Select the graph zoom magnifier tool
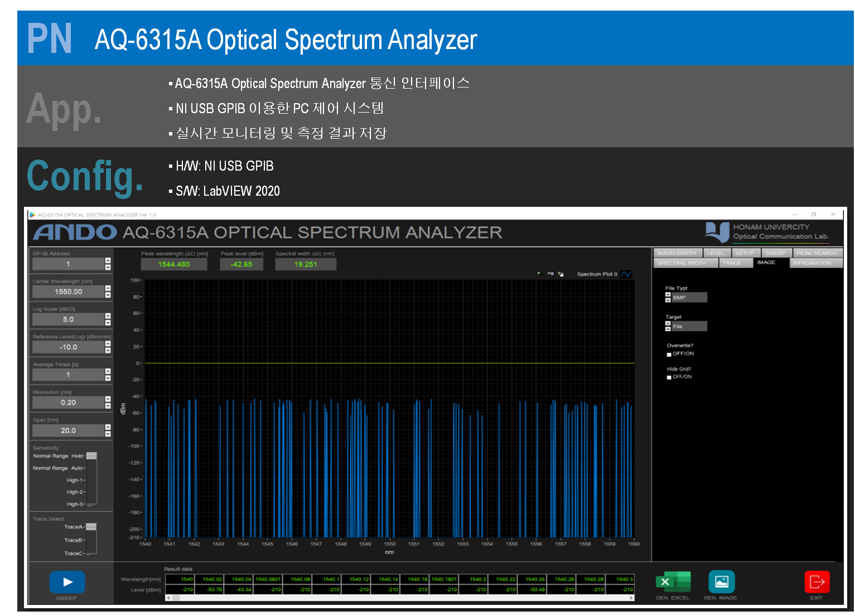Image resolution: width=855 pixels, height=616 pixels. pyautogui.click(x=550, y=274)
